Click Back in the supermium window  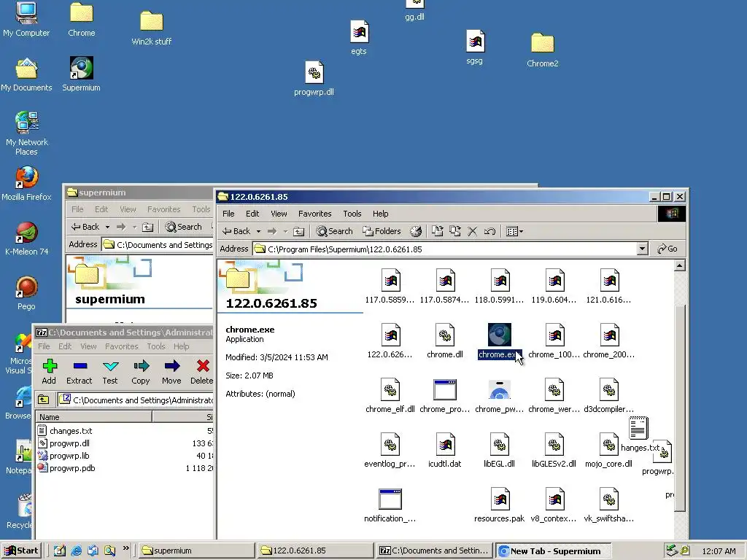[85, 227]
